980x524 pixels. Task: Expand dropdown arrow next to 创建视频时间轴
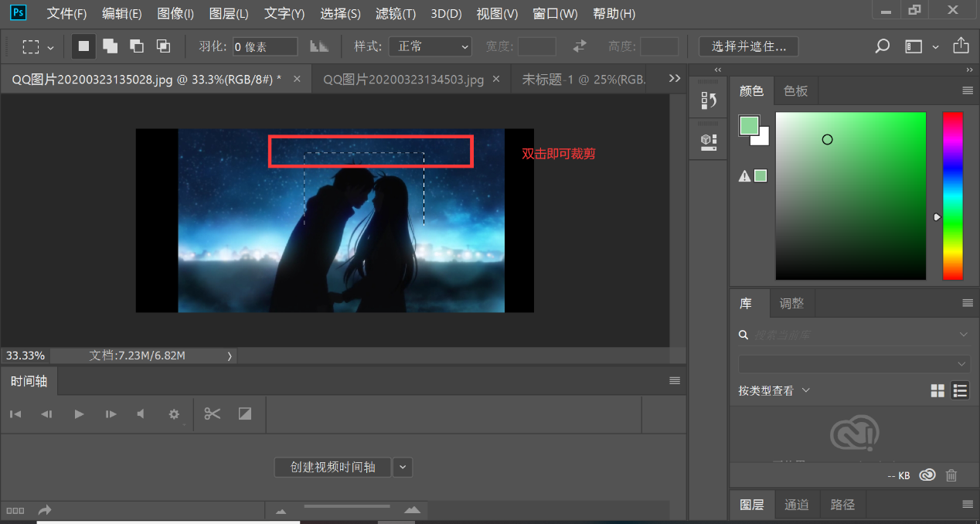[x=403, y=467]
